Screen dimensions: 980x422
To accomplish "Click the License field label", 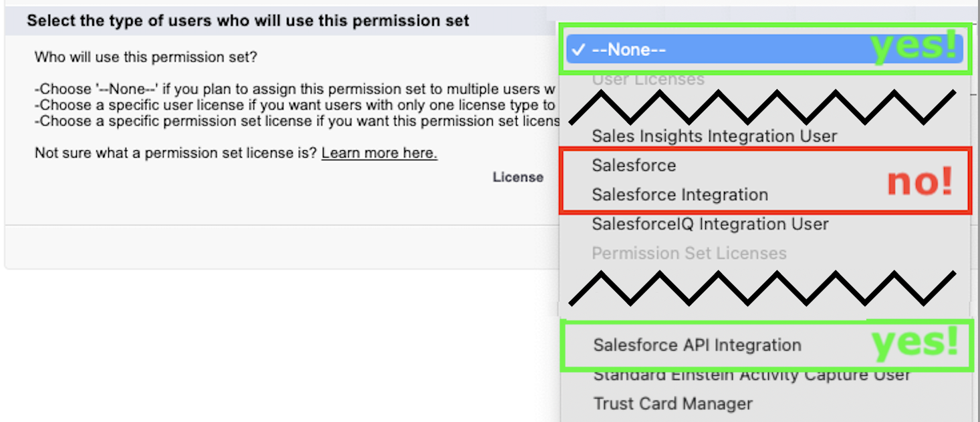I will click(x=518, y=178).
